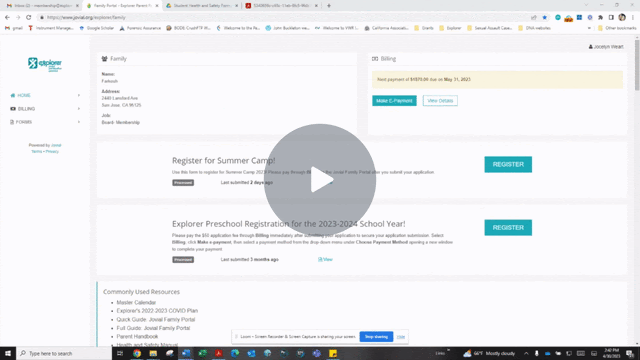Open the Privacy link in the sidebar
The image size is (640, 360).
click(52, 151)
